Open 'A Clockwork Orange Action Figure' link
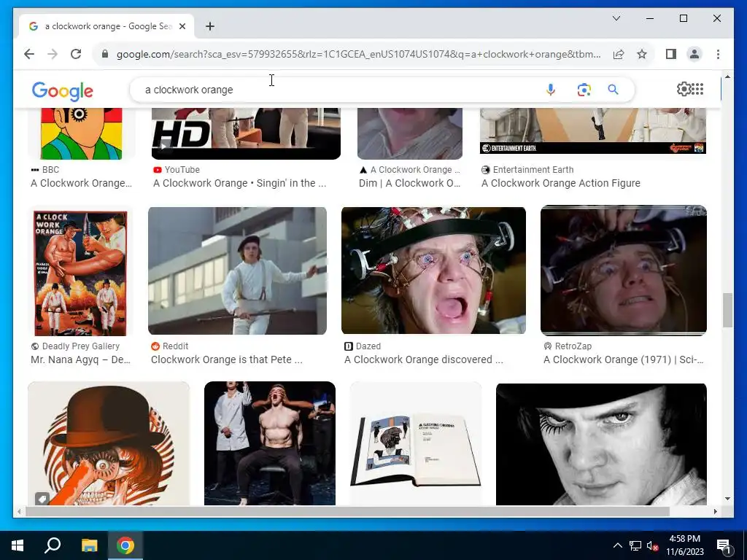Image resolution: width=747 pixels, height=560 pixels. 561,183
